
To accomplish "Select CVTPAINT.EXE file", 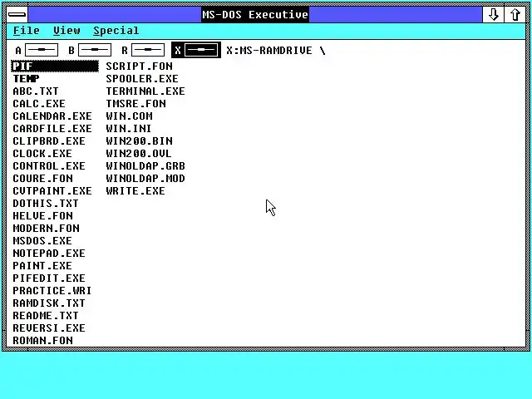I will (x=52, y=191).
